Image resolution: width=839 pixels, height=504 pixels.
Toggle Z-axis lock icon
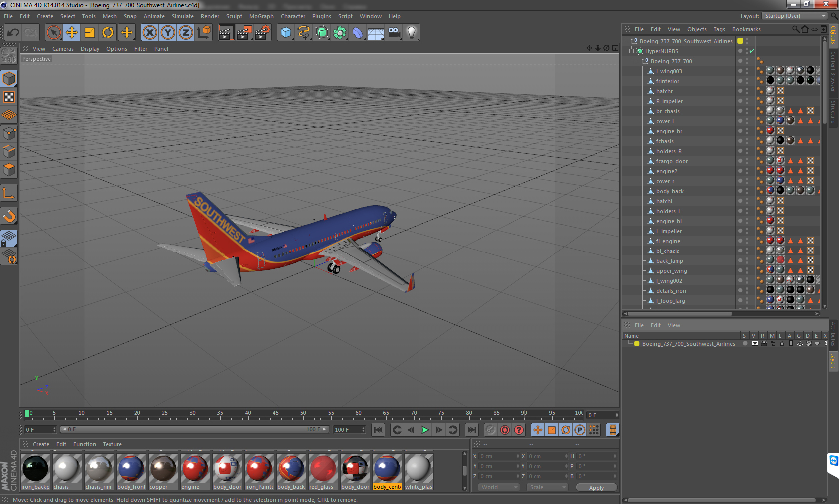tap(186, 33)
